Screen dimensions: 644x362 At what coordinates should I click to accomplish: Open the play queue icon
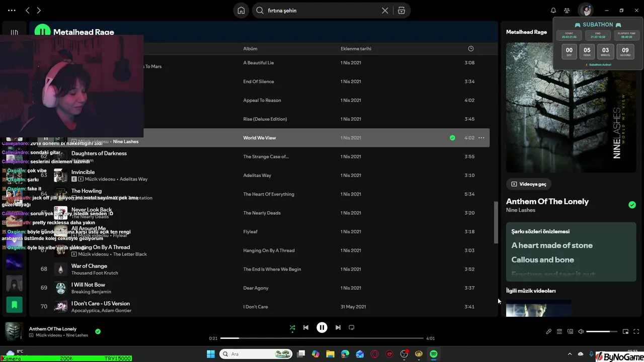(x=559, y=332)
